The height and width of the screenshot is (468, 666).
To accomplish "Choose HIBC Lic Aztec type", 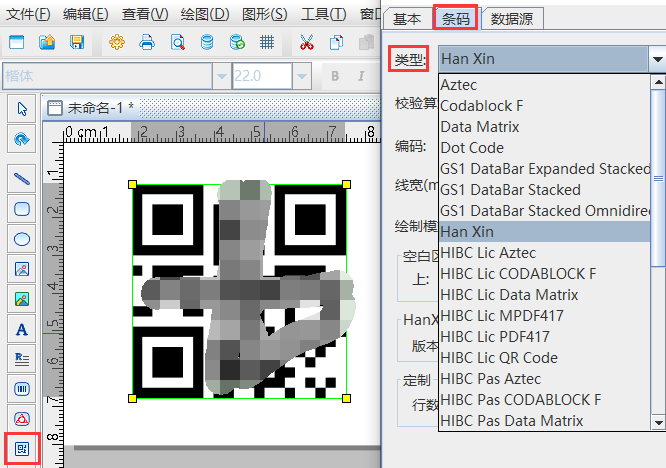I will tap(545, 253).
